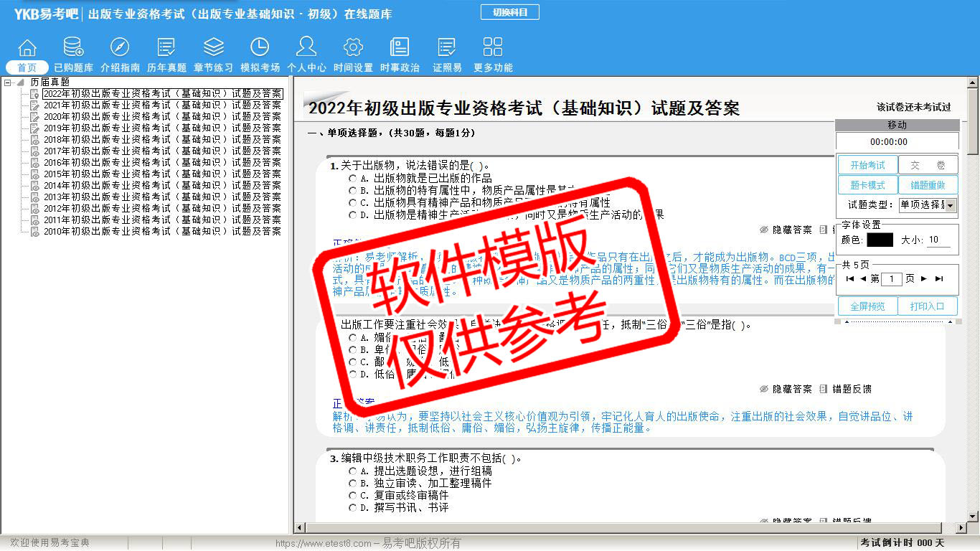The image size is (980, 551).
Task: Go to the next page arrow
Action: click(x=924, y=279)
